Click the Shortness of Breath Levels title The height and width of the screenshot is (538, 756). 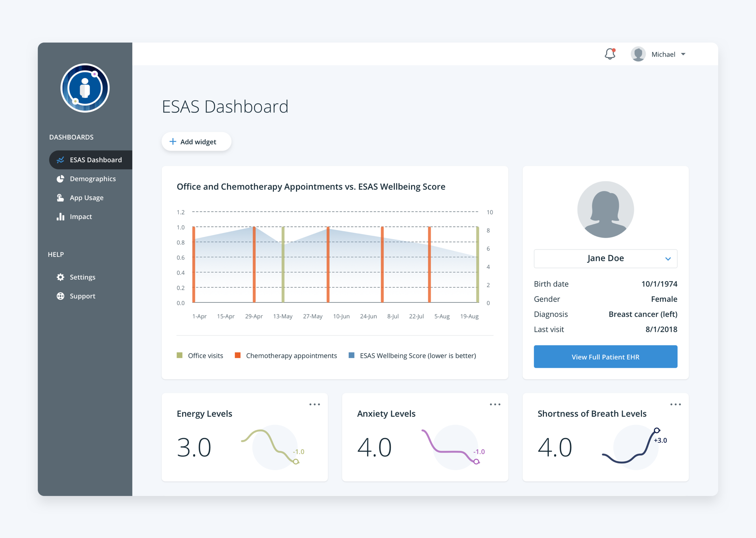(x=592, y=414)
